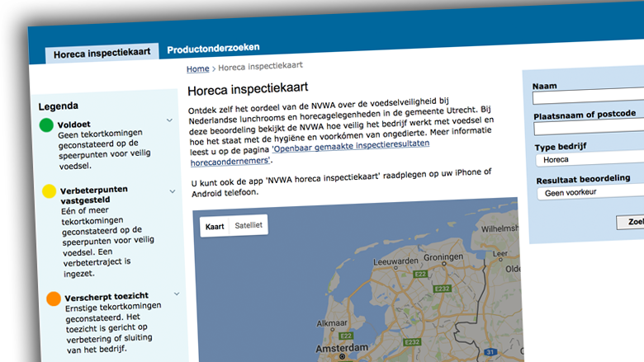
Task: Click the blue 31 road sign
Action: pyautogui.click(x=490, y=352)
